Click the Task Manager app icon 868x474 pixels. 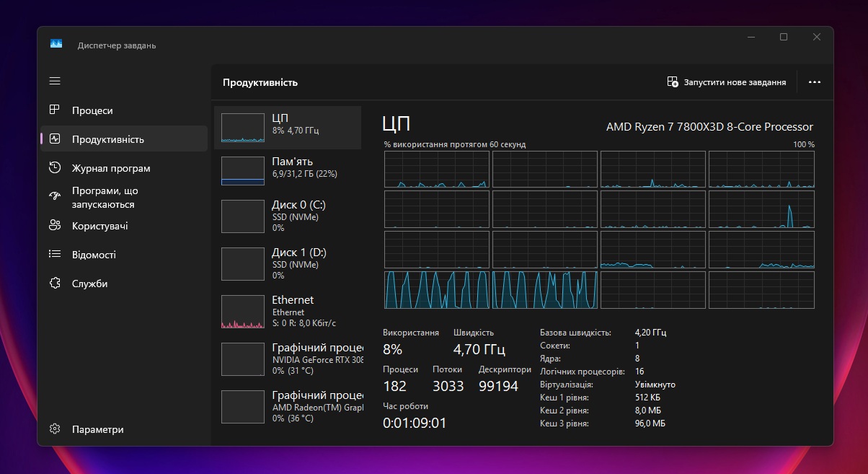pyautogui.click(x=56, y=44)
